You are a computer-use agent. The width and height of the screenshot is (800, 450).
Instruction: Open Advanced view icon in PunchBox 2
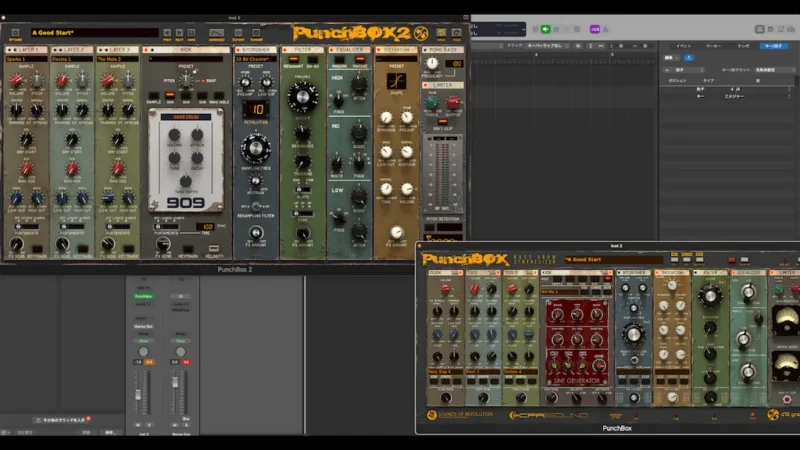pos(216,33)
